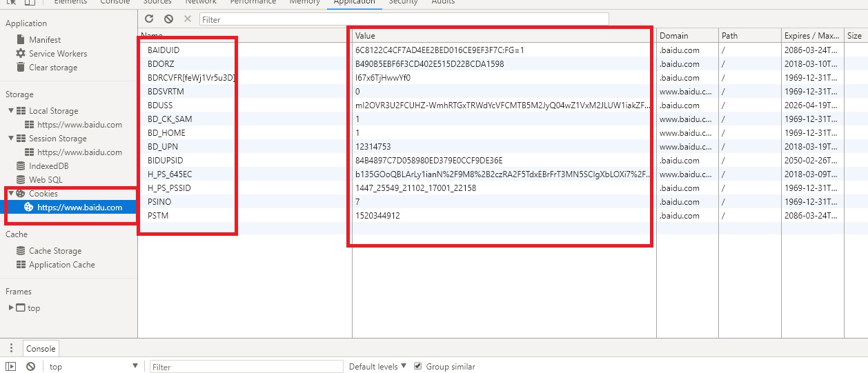Click the console Filter input
868x373 pixels.
(246, 367)
